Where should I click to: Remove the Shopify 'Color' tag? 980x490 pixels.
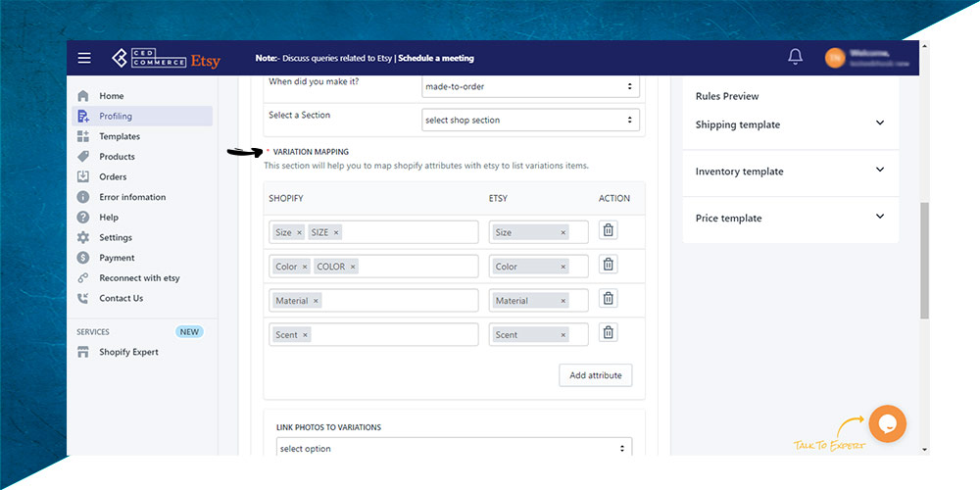tap(305, 267)
